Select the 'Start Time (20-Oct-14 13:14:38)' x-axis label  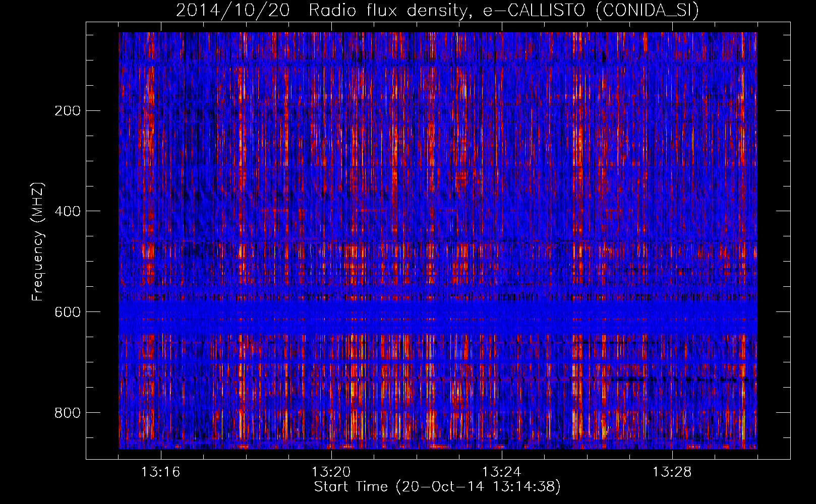(x=437, y=487)
